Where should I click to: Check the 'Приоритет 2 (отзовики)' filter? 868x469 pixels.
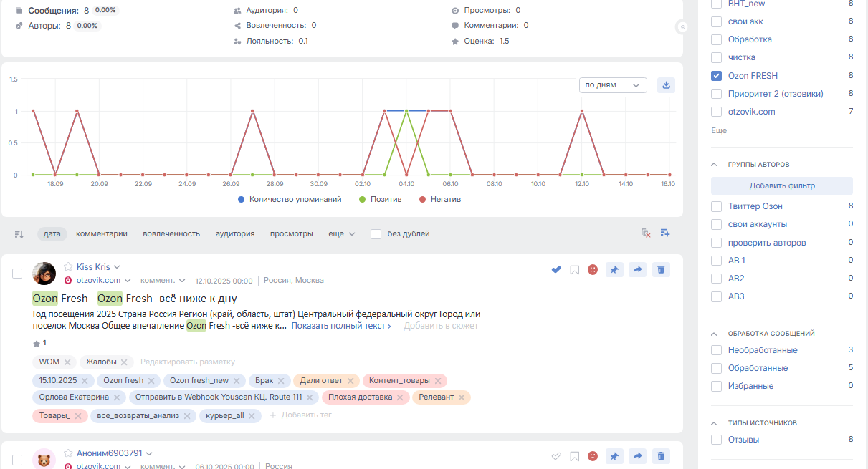[x=716, y=94]
